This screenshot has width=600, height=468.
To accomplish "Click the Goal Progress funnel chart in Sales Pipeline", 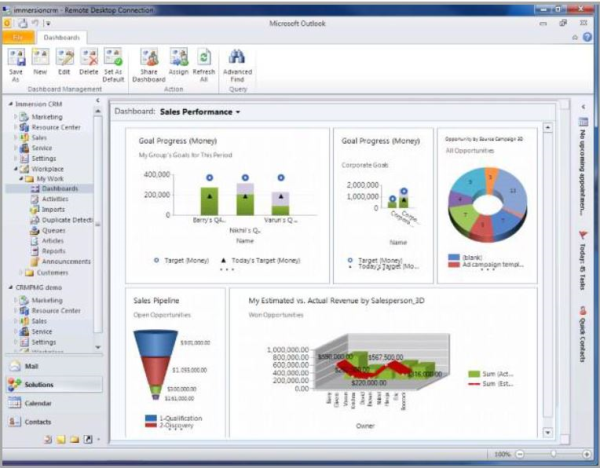I will pyautogui.click(x=155, y=365).
